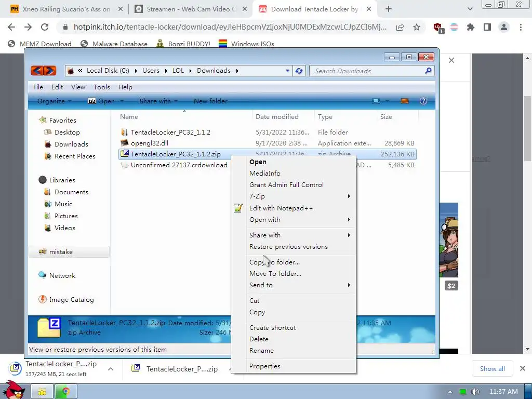The width and height of the screenshot is (532, 399).
Task: Open Explorer taskbar button
Action: 42,392
